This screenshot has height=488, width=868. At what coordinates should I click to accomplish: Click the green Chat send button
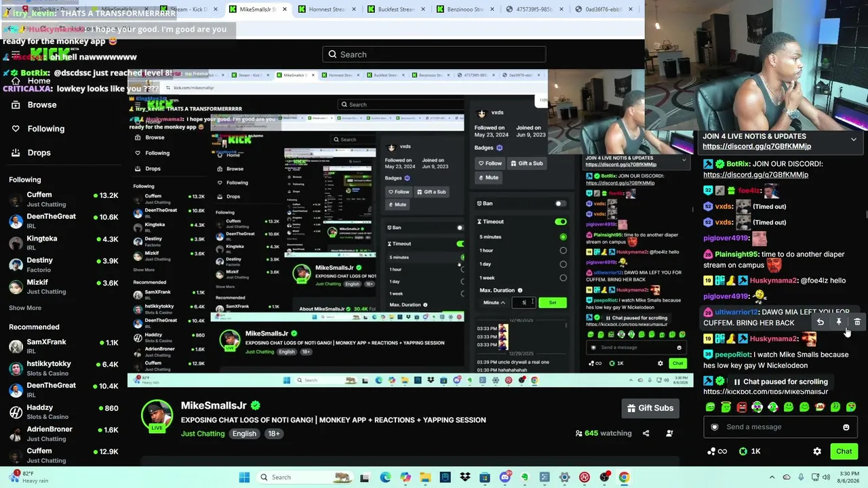pyautogui.click(x=844, y=451)
